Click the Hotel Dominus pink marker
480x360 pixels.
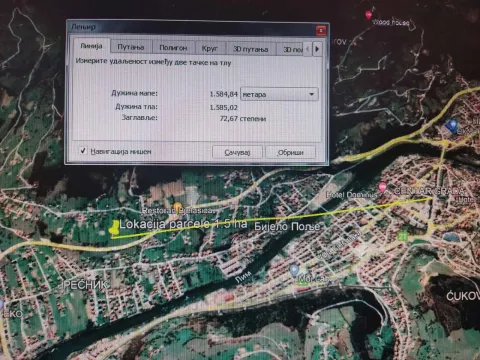(382, 187)
